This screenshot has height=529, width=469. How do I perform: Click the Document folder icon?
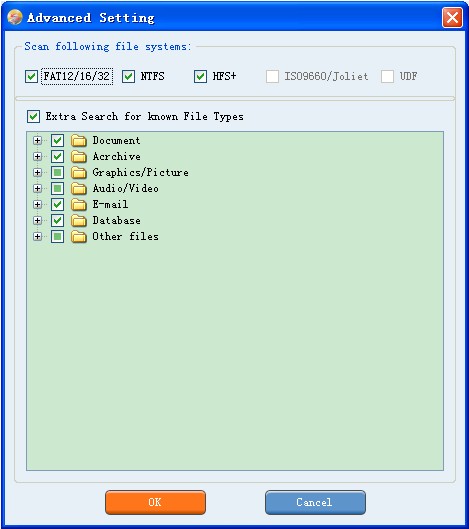79,141
